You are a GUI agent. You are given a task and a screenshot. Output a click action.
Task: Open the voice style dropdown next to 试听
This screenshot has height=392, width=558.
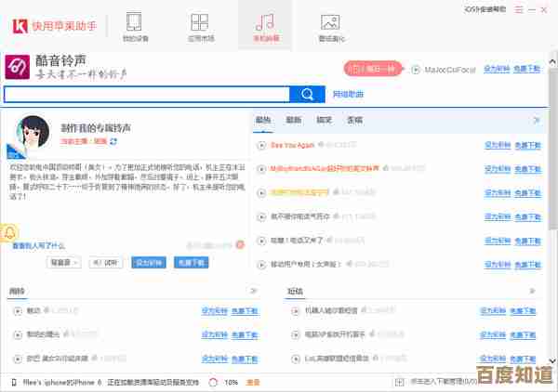click(x=64, y=263)
